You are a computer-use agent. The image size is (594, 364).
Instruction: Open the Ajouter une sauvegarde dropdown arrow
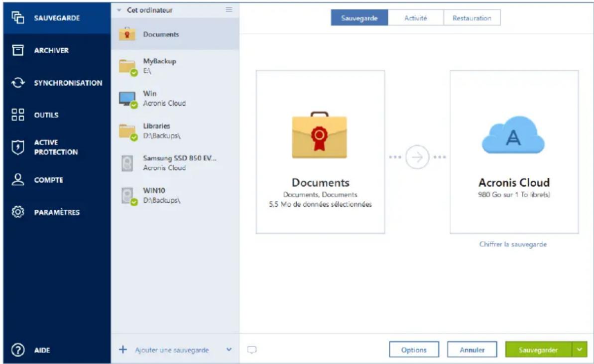[229, 349]
